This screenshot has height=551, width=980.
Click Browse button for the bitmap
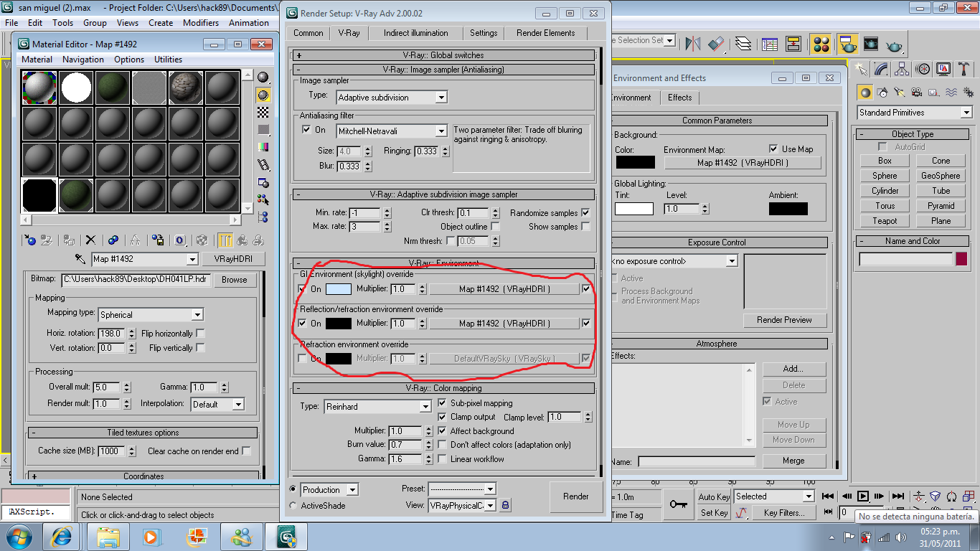[235, 280]
